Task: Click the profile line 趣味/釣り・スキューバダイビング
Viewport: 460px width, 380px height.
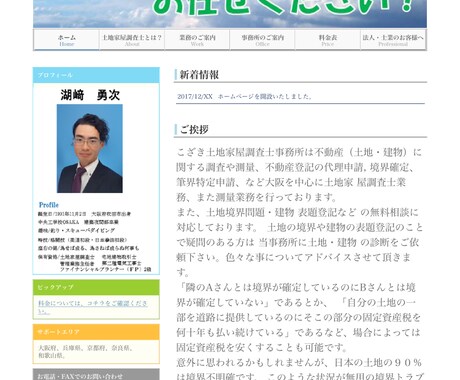Action: coord(76,230)
